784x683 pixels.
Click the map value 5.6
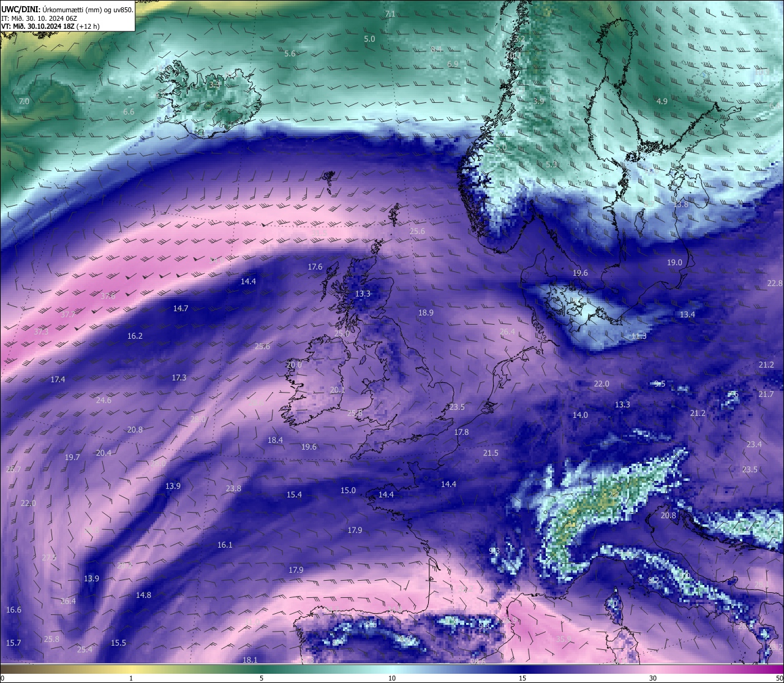pos(290,54)
